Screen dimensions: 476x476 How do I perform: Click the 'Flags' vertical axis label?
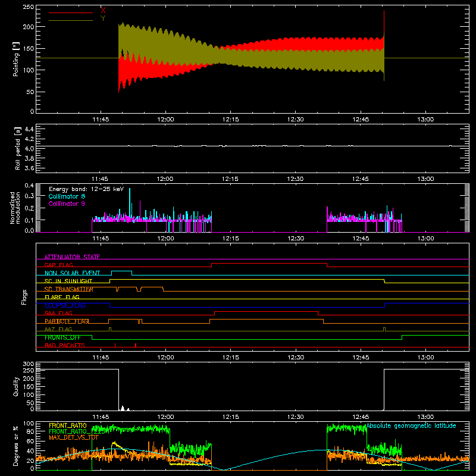point(24,297)
